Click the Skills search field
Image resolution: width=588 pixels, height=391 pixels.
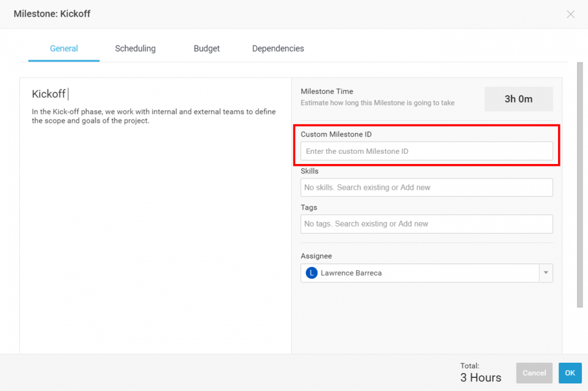(x=426, y=187)
